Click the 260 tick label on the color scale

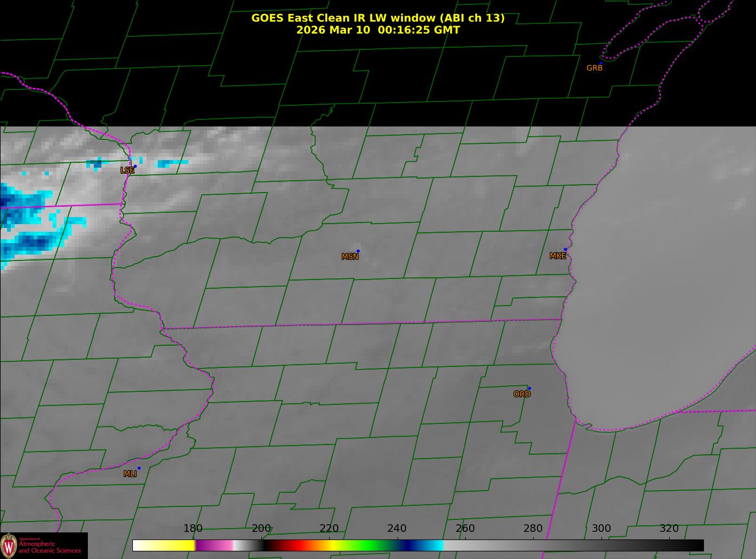(465, 528)
